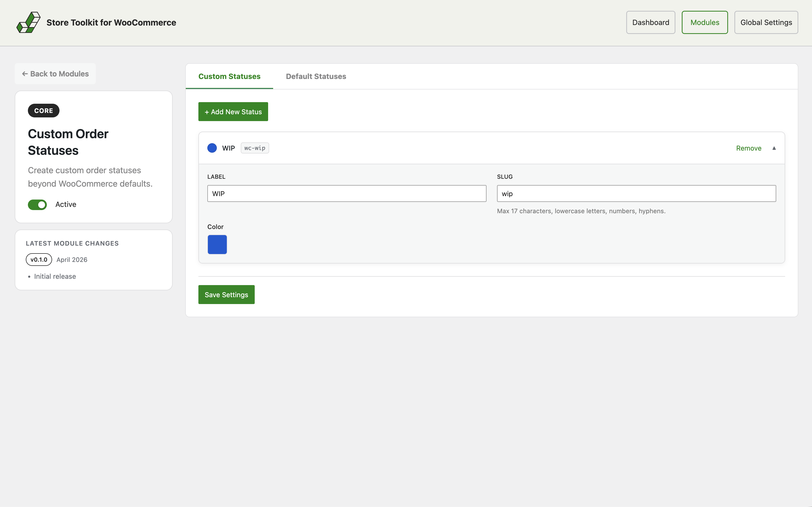812x507 pixels.
Task: Open the blue color picker swatch
Action: pyautogui.click(x=217, y=245)
